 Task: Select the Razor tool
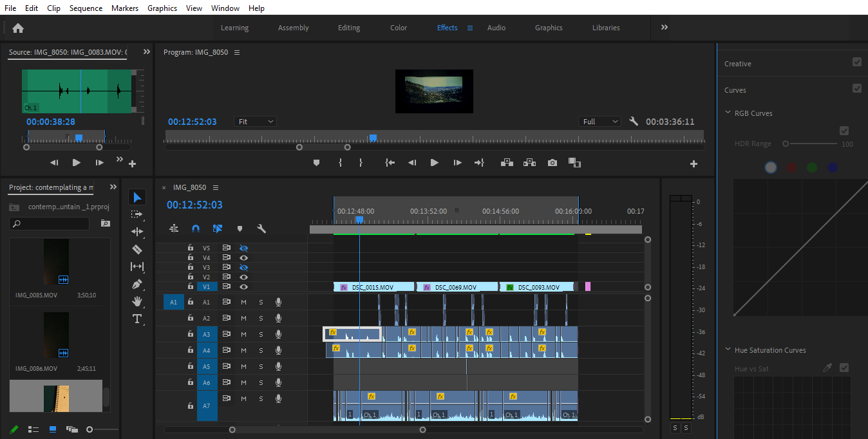137,249
